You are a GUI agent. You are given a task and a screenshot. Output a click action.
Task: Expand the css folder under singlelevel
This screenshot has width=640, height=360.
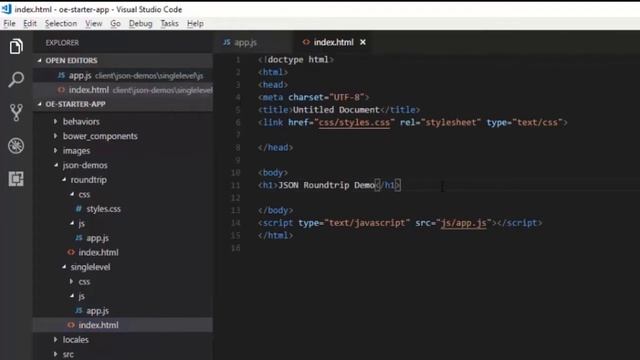tap(71, 281)
